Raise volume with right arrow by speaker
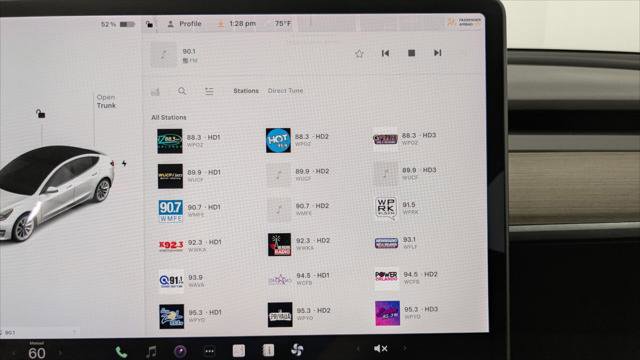This screenshot has height=360, width=640. [x=405, y=348]
